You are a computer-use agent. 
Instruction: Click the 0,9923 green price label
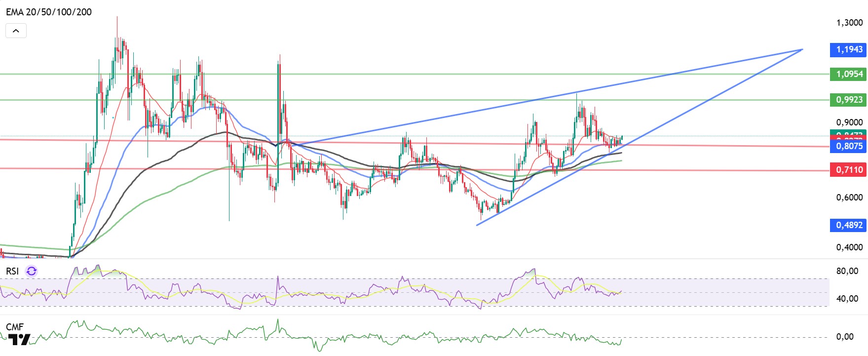tap(848, 100)
